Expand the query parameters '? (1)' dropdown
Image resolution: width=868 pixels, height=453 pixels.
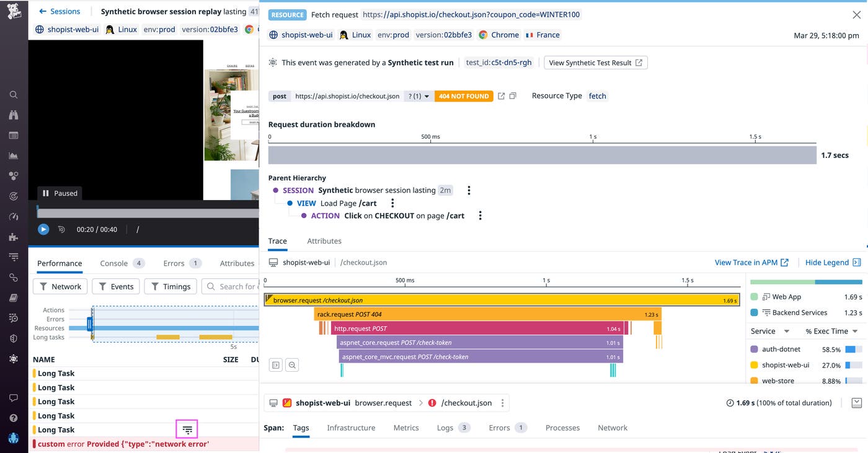pos(418,96)
